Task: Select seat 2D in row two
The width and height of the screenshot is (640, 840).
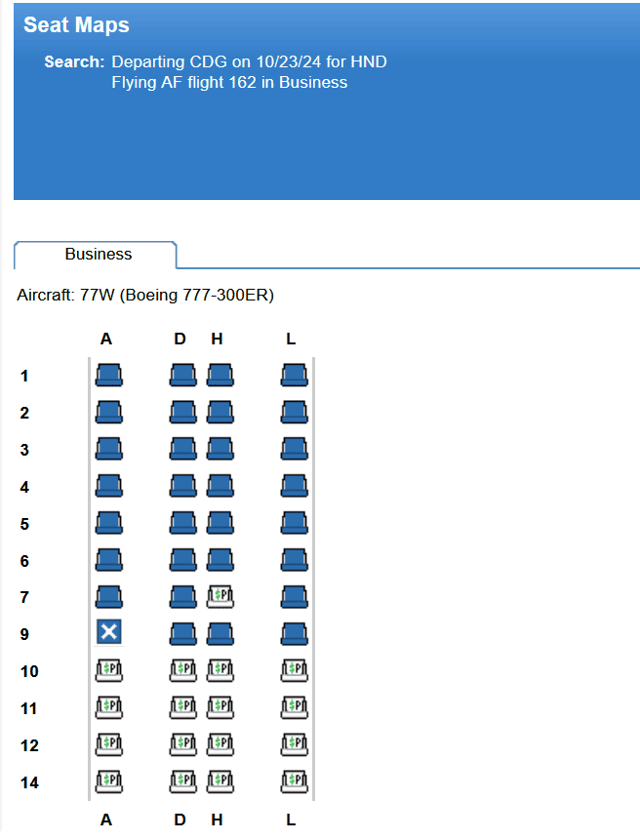Action: tap(182, 413)
